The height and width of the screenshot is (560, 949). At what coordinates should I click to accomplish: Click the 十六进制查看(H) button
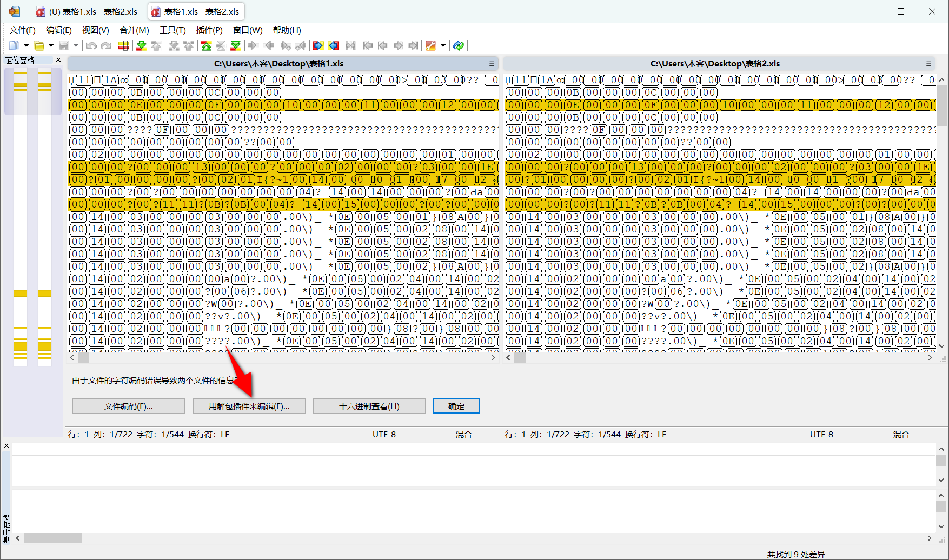[369, 406]
